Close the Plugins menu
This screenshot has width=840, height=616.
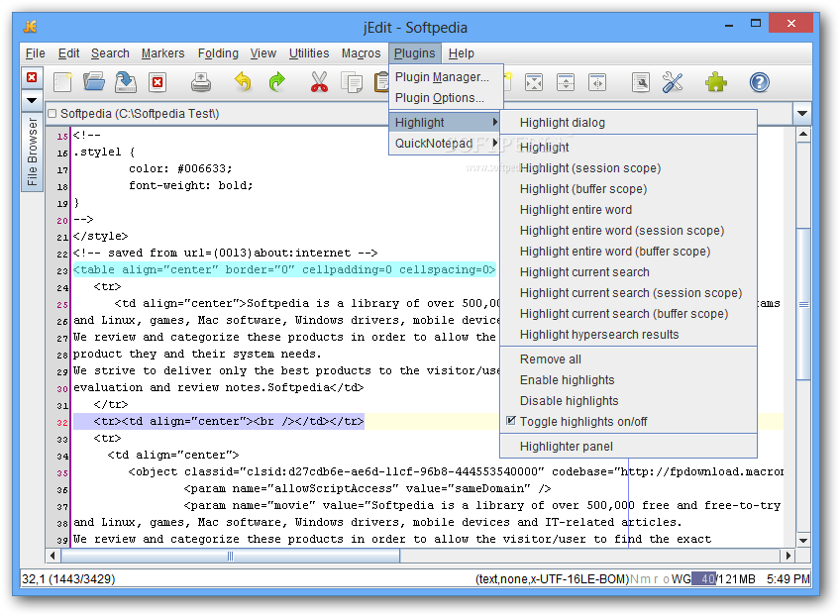click(x=415, y=53)
